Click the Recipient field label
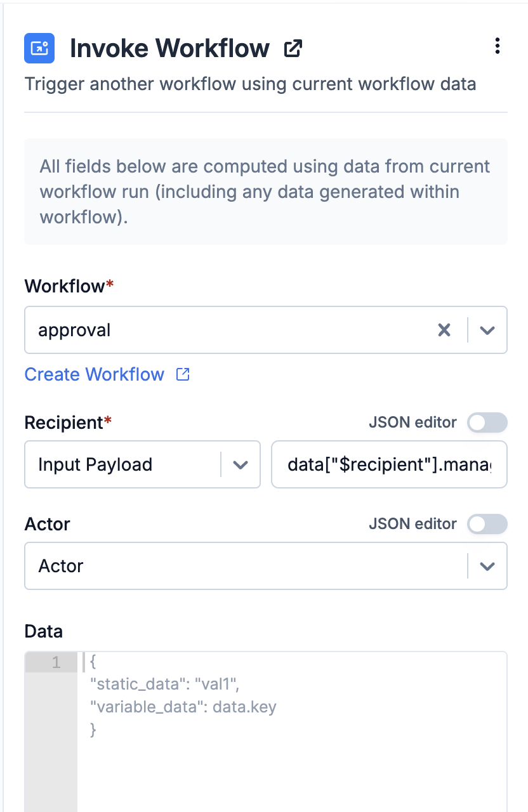This screenshot has height=812, width=528. (x=63, y=422)
